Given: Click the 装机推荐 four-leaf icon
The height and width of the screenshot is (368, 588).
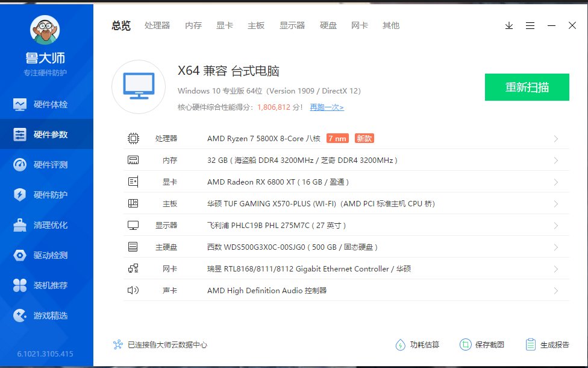Looking at the screenshot, I should tap(20, 285).
